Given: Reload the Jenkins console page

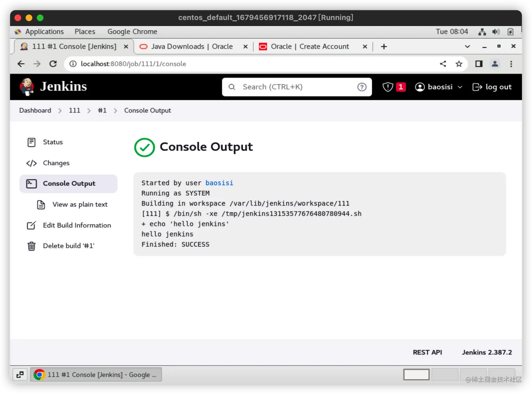Looking at the screenshot, I should click(53, 64).
